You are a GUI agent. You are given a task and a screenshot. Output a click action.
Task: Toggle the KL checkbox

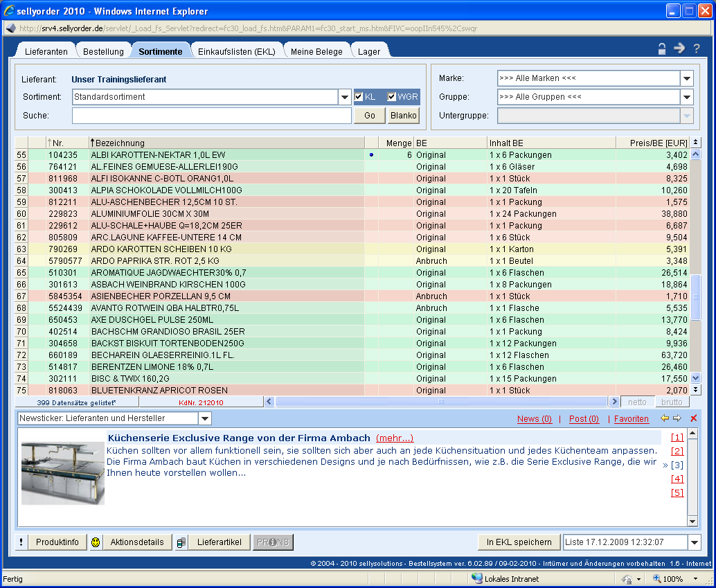coord(359,97)
